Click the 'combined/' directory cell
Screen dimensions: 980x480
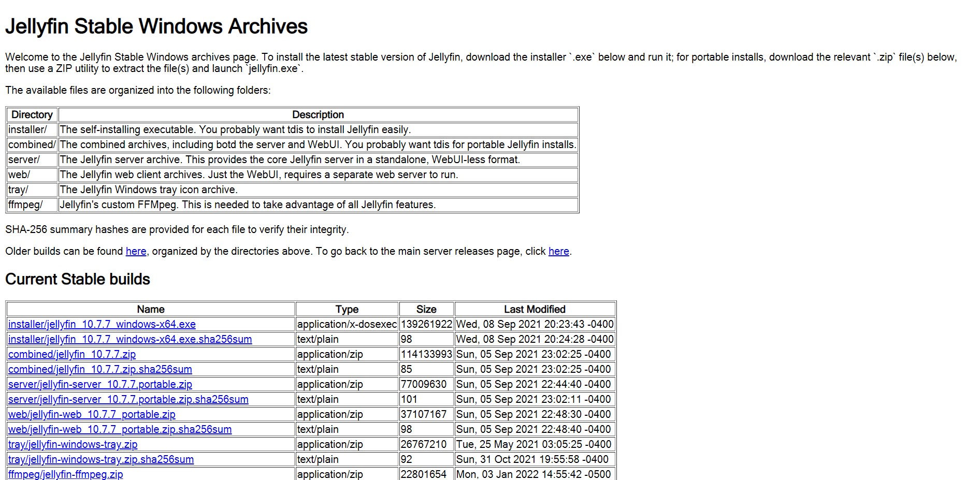click(32, 144)
